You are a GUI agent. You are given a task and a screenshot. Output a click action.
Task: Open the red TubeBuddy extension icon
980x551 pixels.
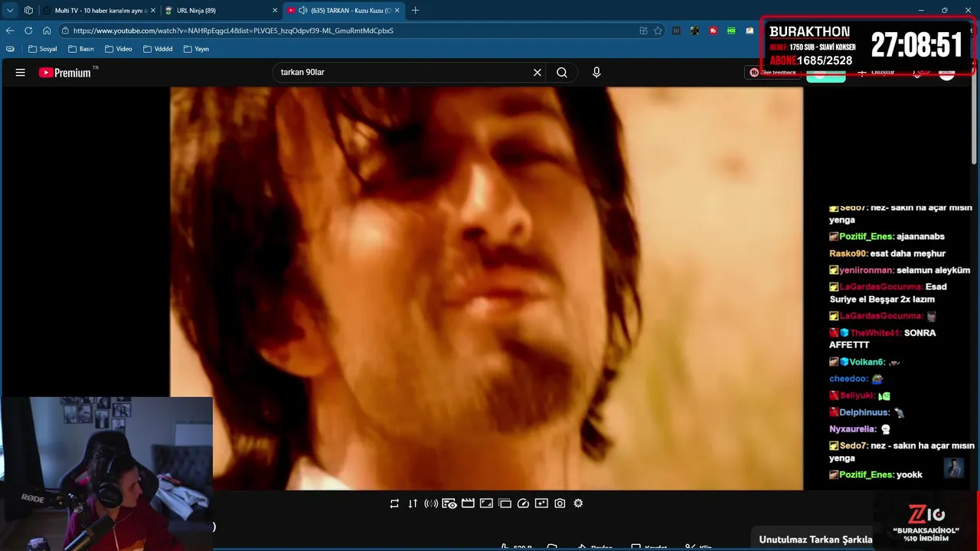713,31
